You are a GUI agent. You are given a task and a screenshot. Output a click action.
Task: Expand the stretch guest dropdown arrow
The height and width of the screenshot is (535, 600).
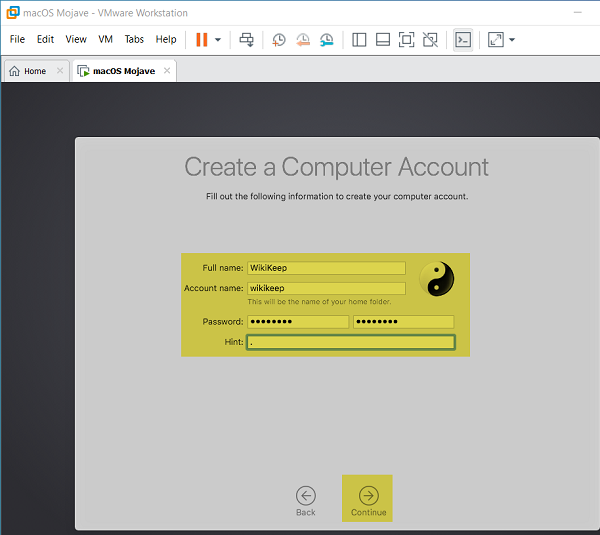click(x=512, y=40)
